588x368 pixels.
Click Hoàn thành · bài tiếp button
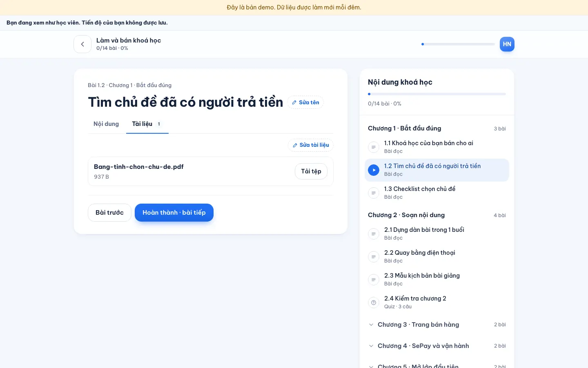tap(174, 213)
